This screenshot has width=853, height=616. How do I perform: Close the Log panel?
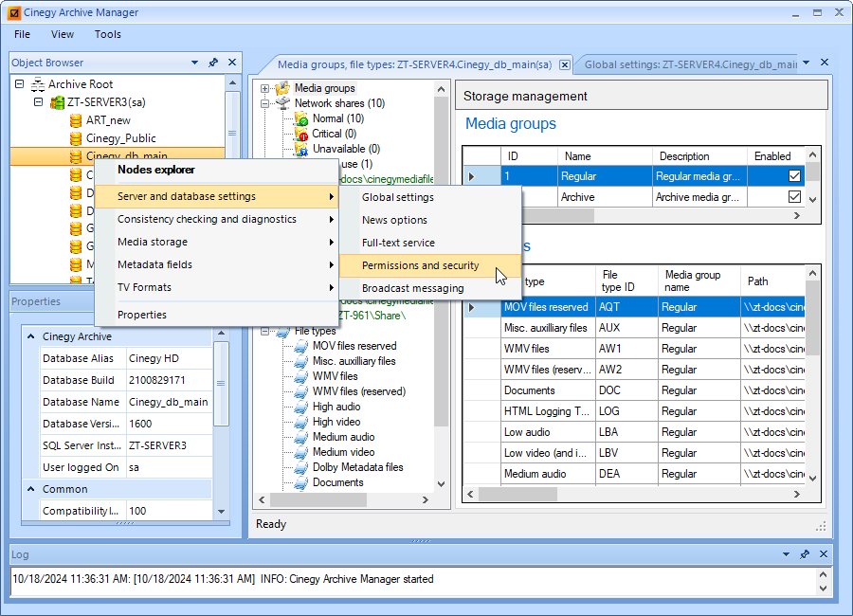[x=824, y=554]
